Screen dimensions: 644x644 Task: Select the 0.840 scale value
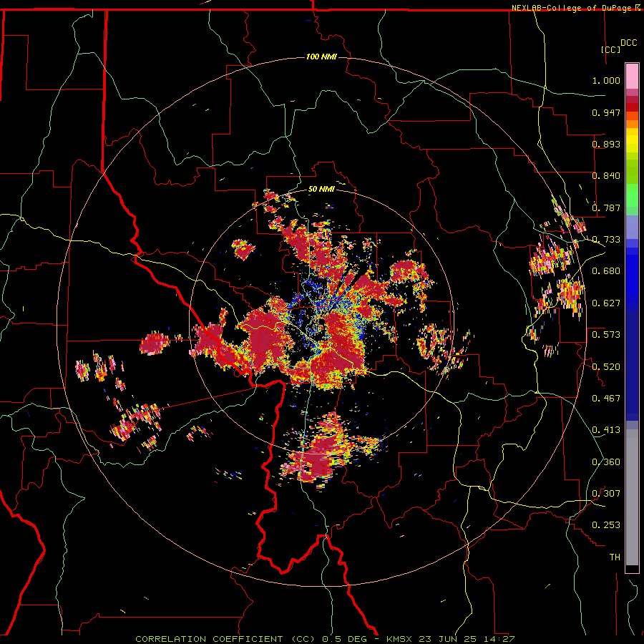[606, 176]
